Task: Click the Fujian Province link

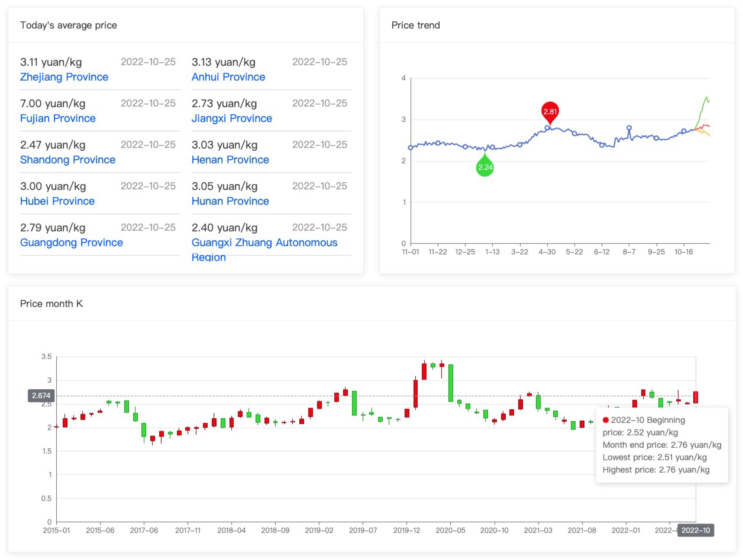Action: (57, 118)
